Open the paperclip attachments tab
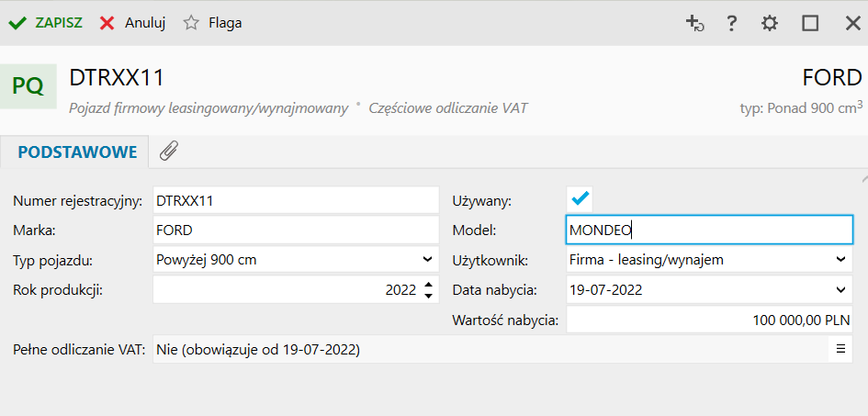 coord(168,152)
